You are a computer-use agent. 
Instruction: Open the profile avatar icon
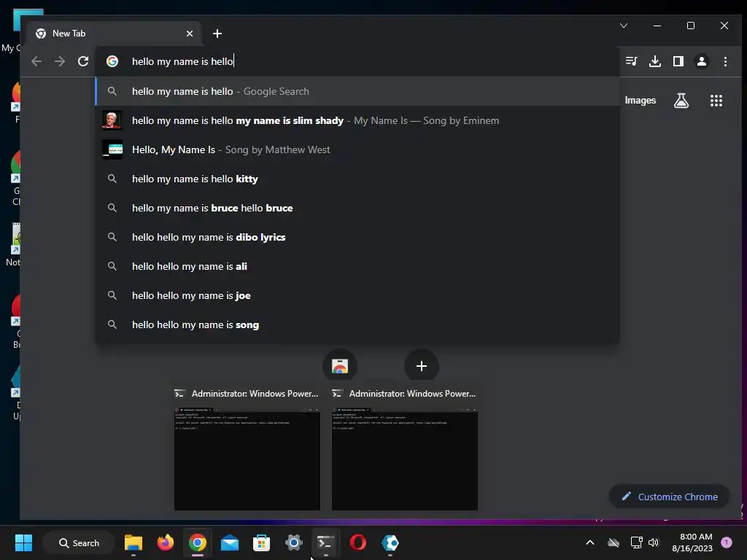[702, 61]
